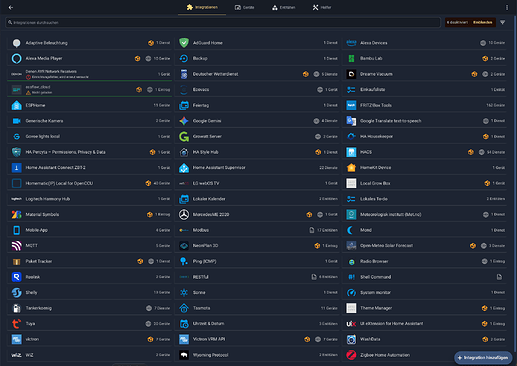517x366 pixels.
Task: Click the Sonne sun icon
Action: (184, 292)
